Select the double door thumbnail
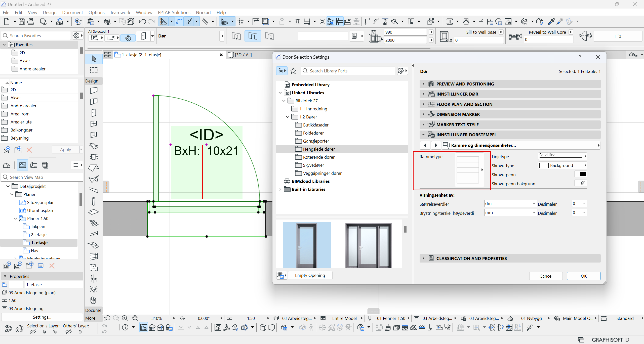The width and height of the screenshot is (644, 344). click(x=368, y=245)
